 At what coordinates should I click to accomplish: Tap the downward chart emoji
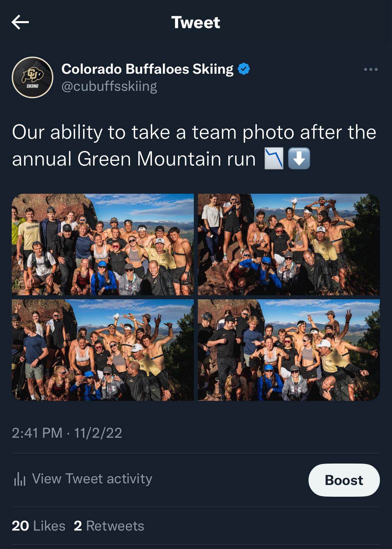tap(274, 159)
